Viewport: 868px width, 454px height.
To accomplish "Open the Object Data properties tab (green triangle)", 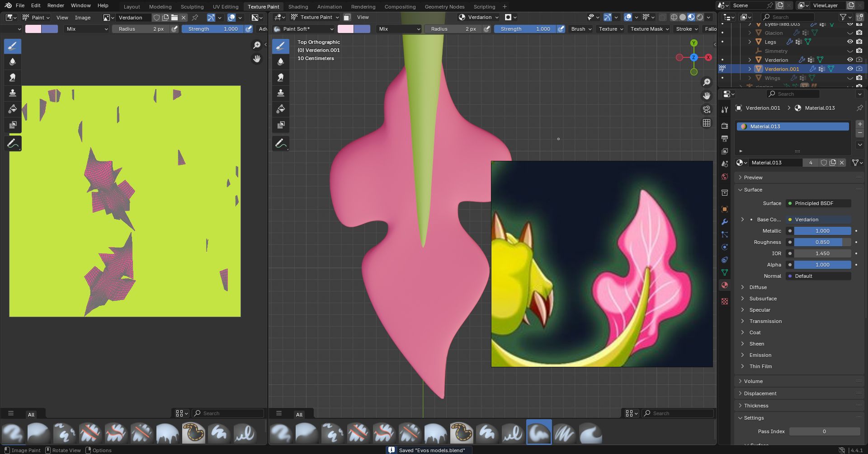I will pos(725,272).
